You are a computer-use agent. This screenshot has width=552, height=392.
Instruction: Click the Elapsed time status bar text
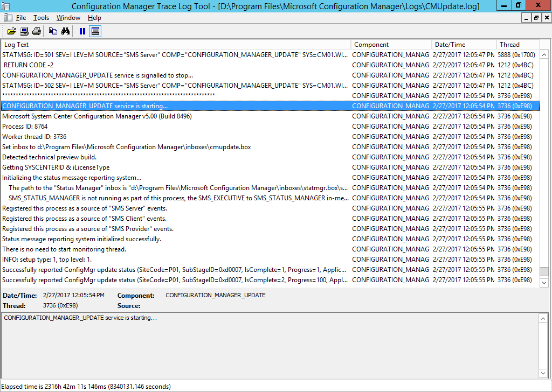click(86, 387)
